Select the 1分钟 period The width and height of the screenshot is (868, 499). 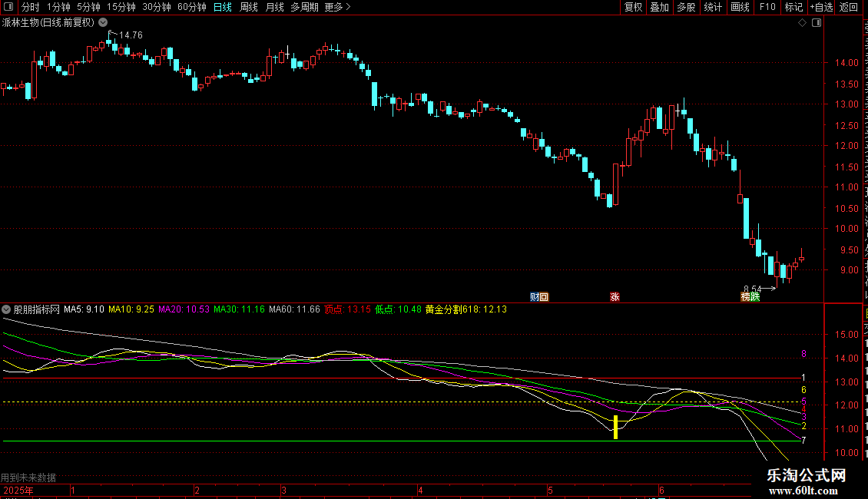coord(58,7)
